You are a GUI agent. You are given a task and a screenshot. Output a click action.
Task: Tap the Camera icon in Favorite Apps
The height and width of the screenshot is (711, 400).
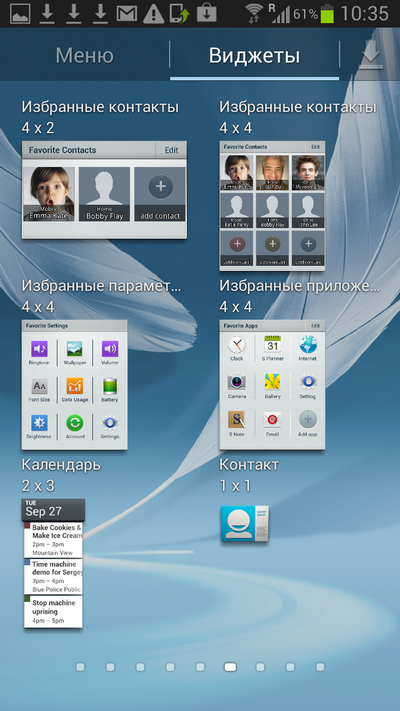(x=237, y=382)
